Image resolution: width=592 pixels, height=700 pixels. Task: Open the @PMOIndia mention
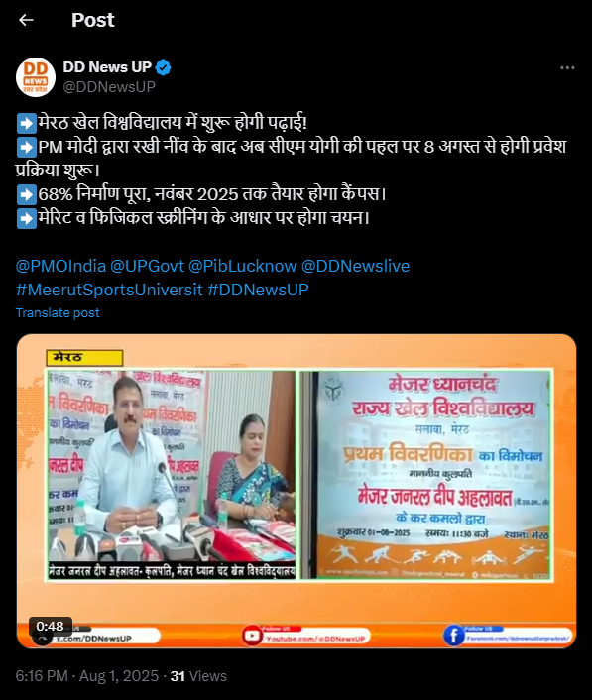pos(60,266)
